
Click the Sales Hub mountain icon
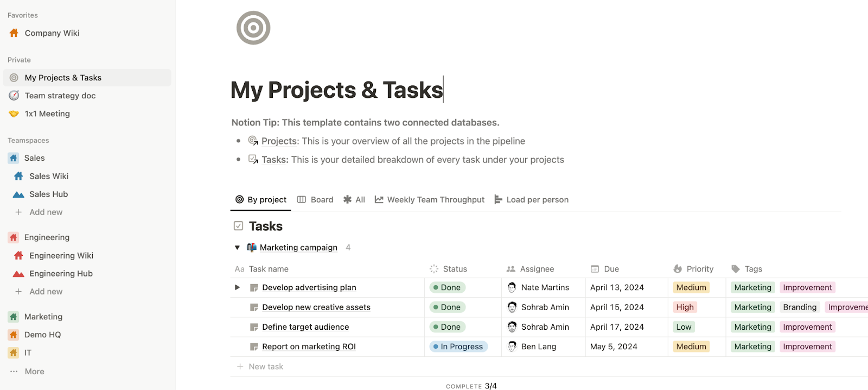[18, 194]
